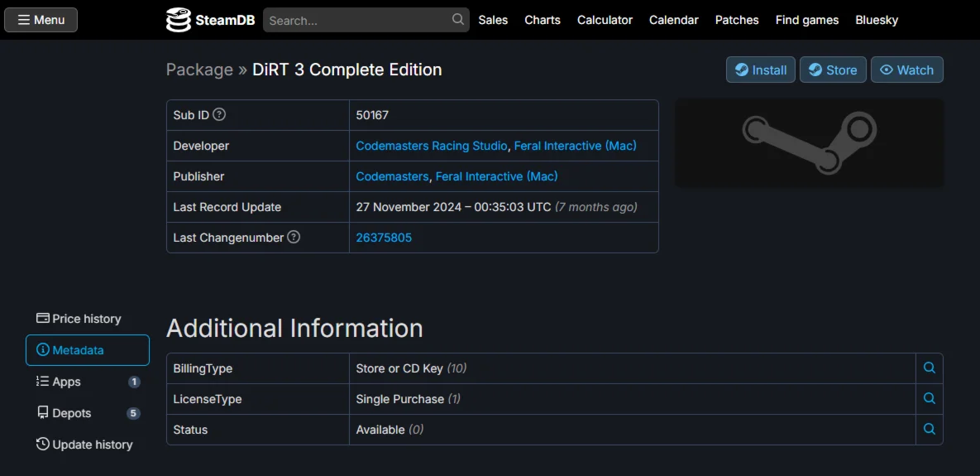Switch to the Depots sidebar tab

click(x=88, y=413)
